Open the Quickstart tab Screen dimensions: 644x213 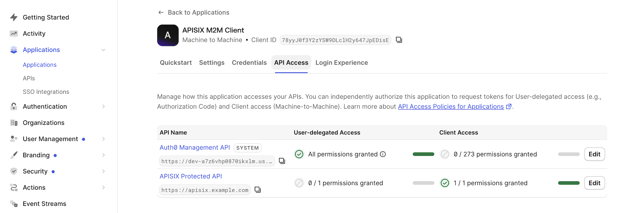176,63
